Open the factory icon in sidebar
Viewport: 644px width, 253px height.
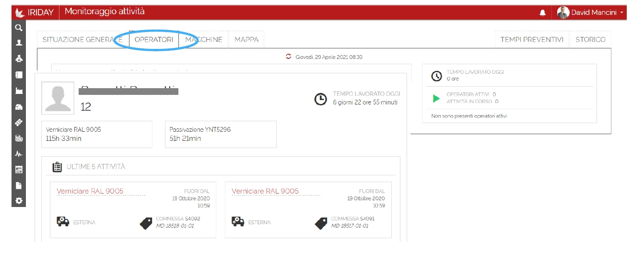point(19,91)
